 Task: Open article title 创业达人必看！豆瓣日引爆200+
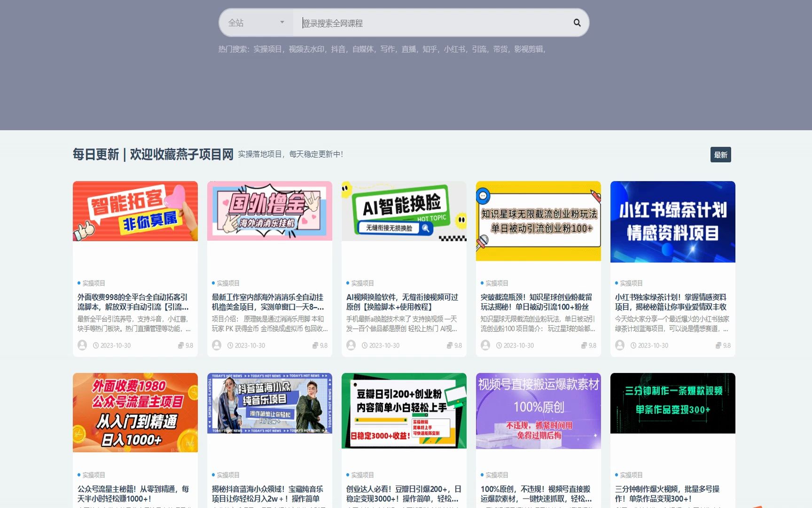pos(404,494)
